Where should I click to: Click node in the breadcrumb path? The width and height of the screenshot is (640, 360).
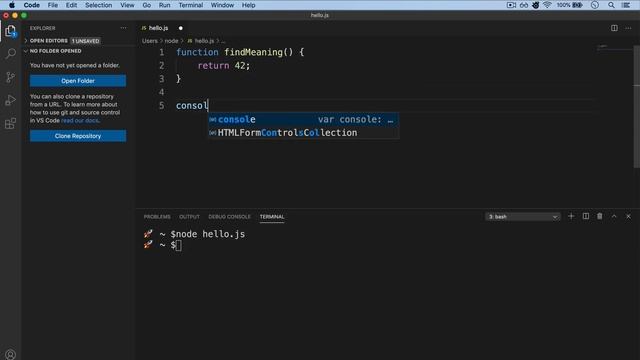[x=171, y=41]
